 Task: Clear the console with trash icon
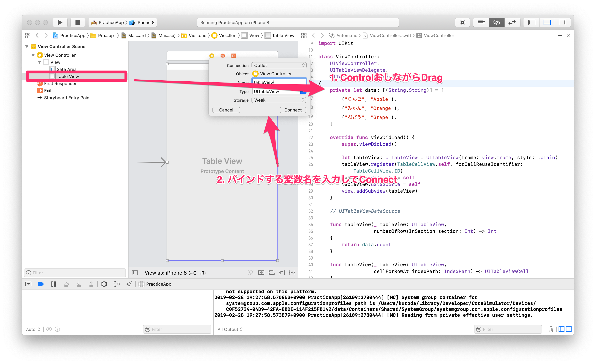[x=551, y=329]
